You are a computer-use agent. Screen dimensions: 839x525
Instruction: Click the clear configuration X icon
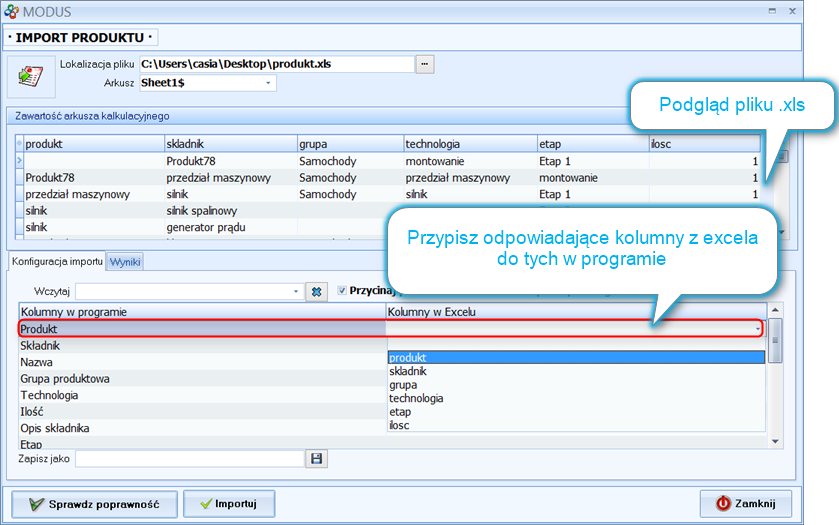(x=317, y=292)
